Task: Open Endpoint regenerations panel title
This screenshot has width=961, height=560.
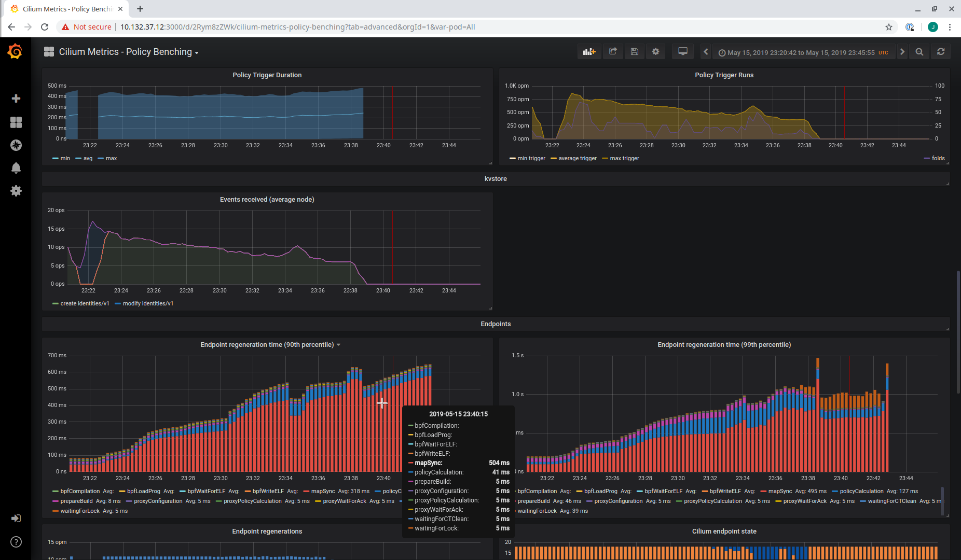Action: [267, 531]
